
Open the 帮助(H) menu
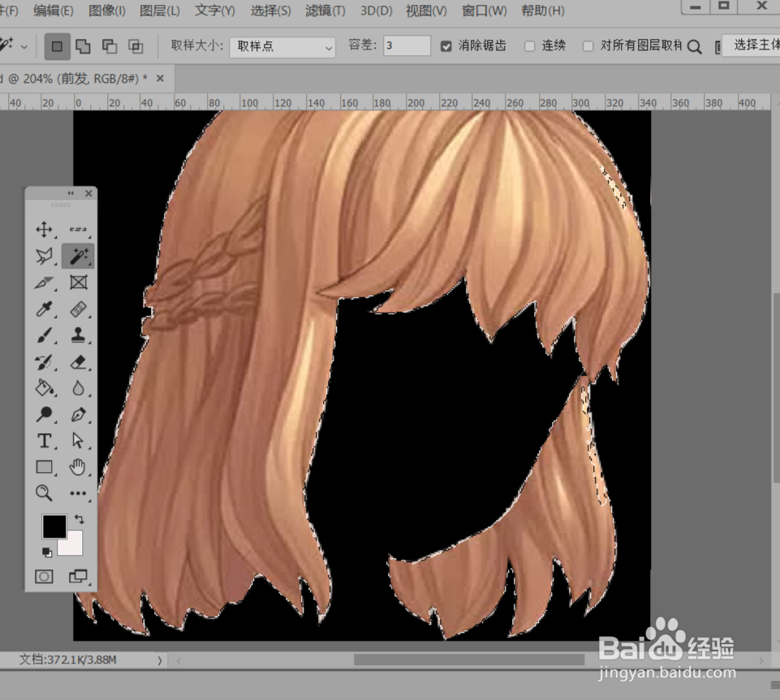543,11
